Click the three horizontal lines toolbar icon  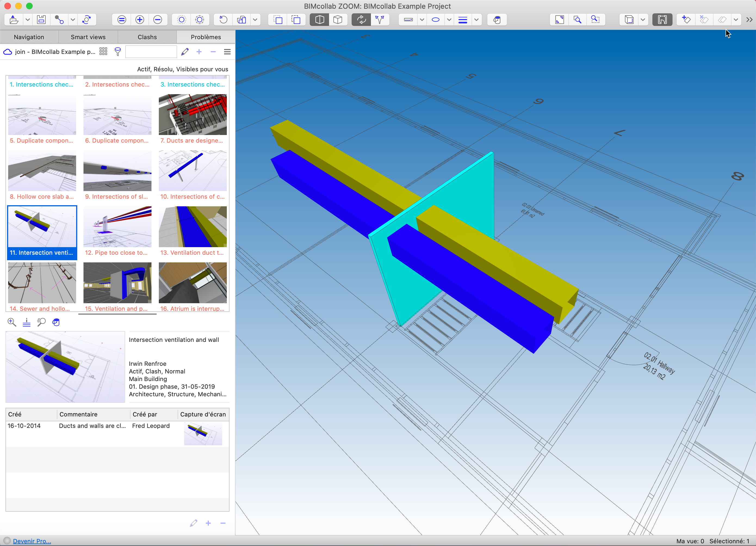point(463,20)
